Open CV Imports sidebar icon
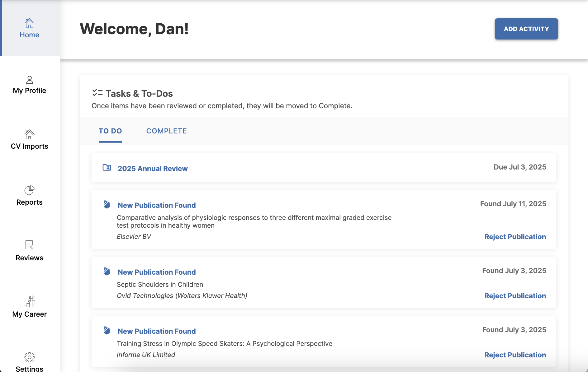The image size is (588, 372). (x=30, y=135)
